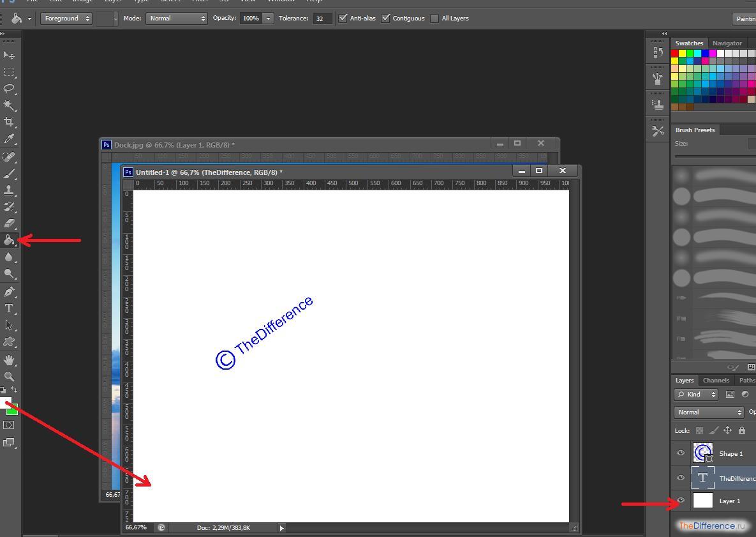Select the Horizontal Type tool
Viewport: 756px width, 537px height.
point(9,308)
